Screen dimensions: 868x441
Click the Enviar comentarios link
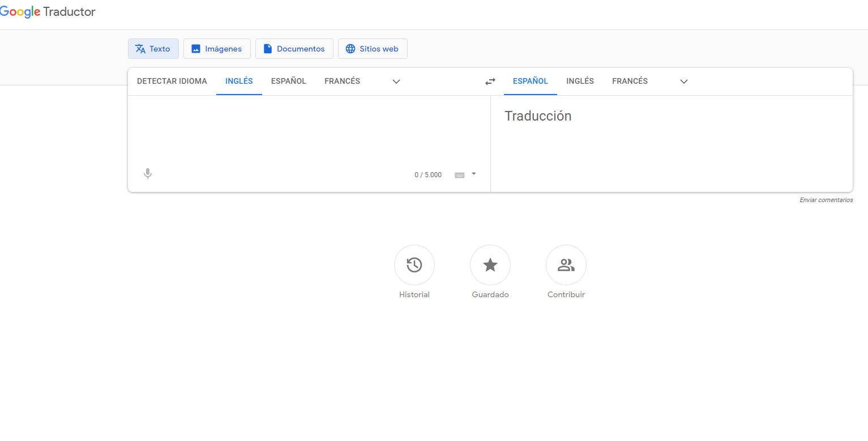click(x=826, y=200)
